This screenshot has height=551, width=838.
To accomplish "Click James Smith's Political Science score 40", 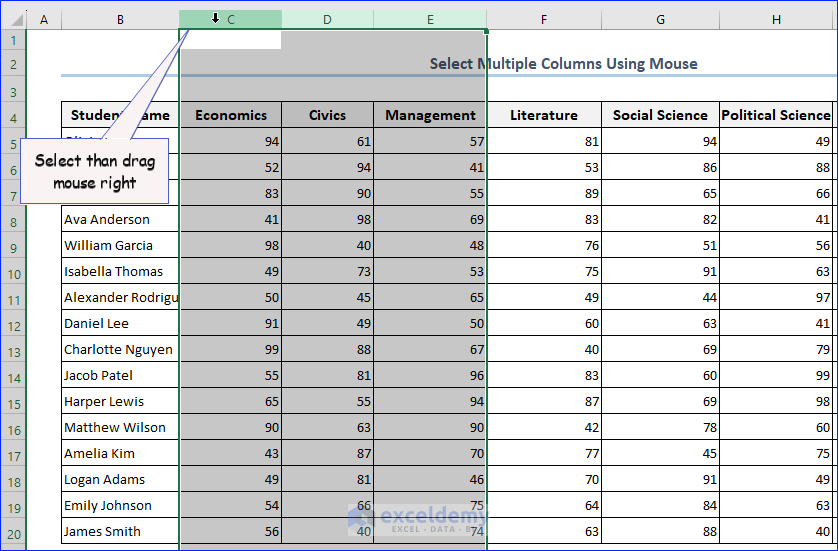I will (x=776, y=531).
